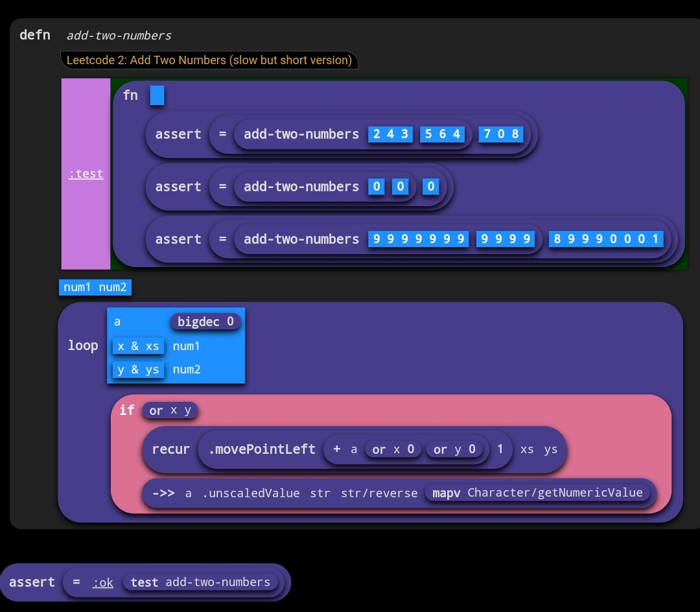Click '.unscaledValue' in thread expression
700x612 pixels.
point(251,493)
